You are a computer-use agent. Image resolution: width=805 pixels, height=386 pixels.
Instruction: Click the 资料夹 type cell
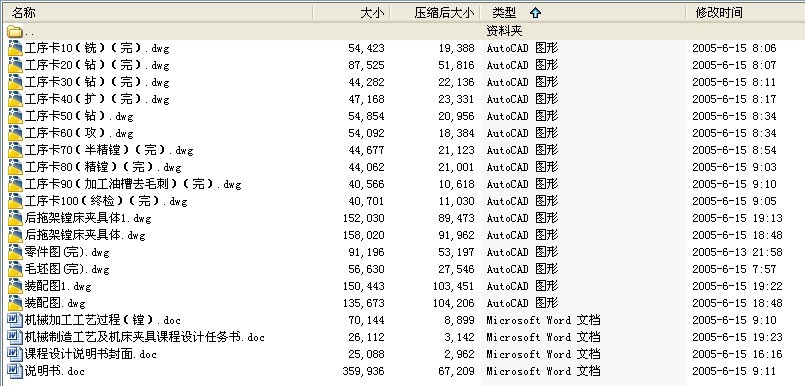[x=505, y=31]
